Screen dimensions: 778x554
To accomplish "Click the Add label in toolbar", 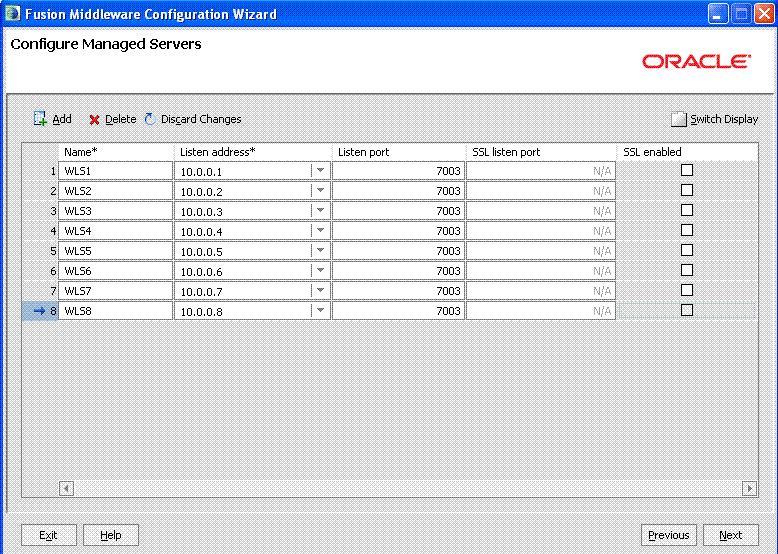I will tap(62, 120).
